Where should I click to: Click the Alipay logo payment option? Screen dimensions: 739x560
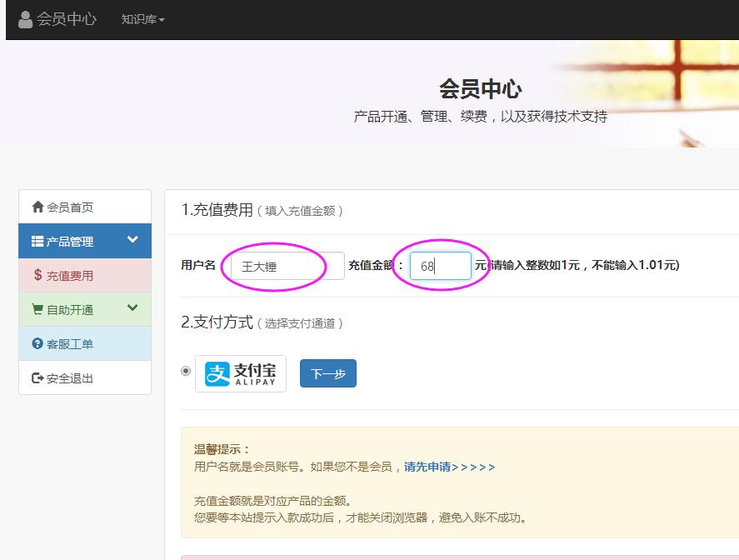(x=241, y=373)
